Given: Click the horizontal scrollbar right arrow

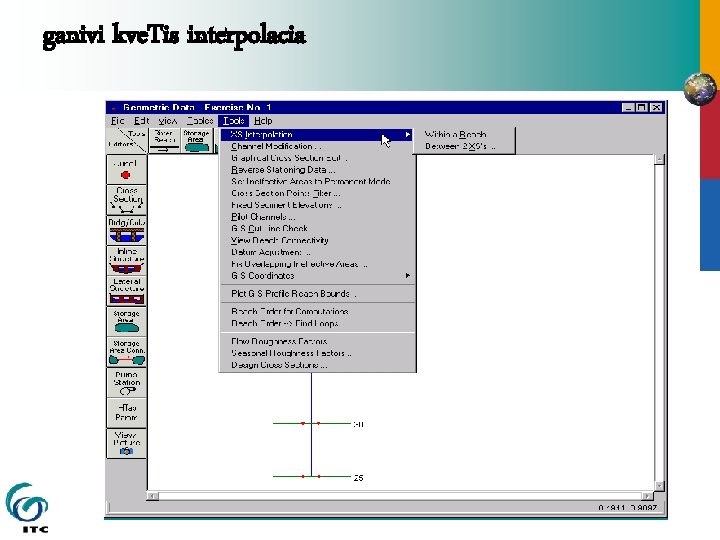Looking at the screenshot, I should (x=647, y=496).
